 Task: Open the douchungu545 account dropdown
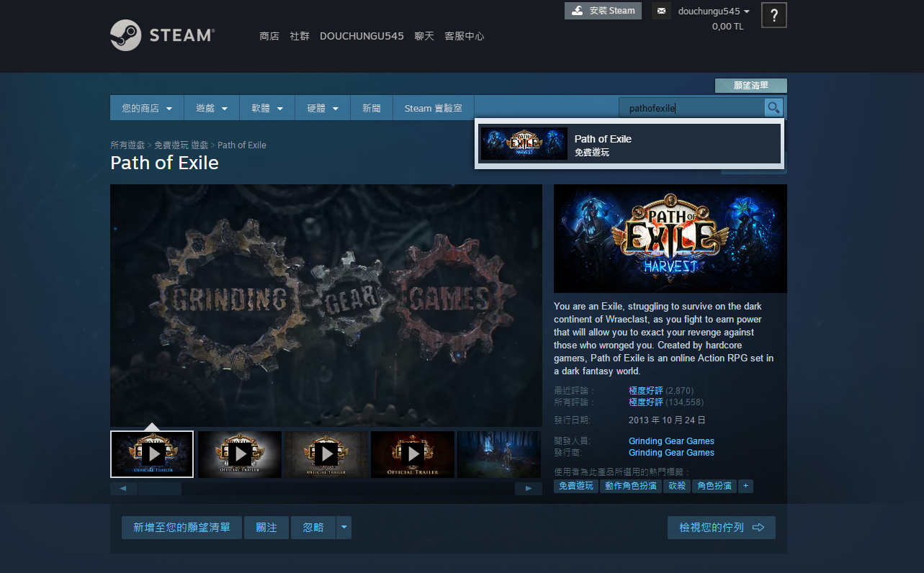click(714, 11)
